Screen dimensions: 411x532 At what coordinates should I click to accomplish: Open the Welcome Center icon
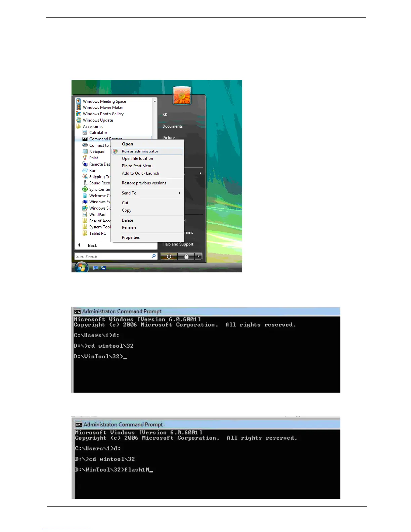coord(85,196)
